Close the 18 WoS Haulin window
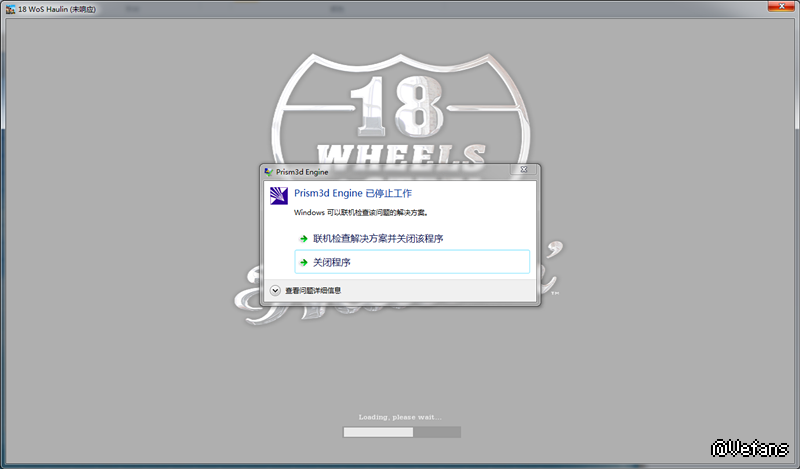Screen dimensions: 800x469 coord(781,6)
